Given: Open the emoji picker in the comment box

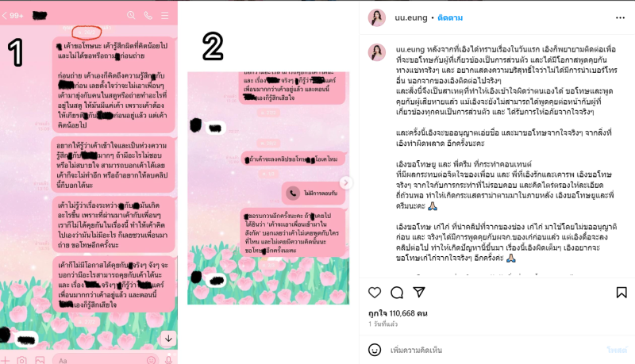Looking at the screenshot, I should click(x=375, y=350).
